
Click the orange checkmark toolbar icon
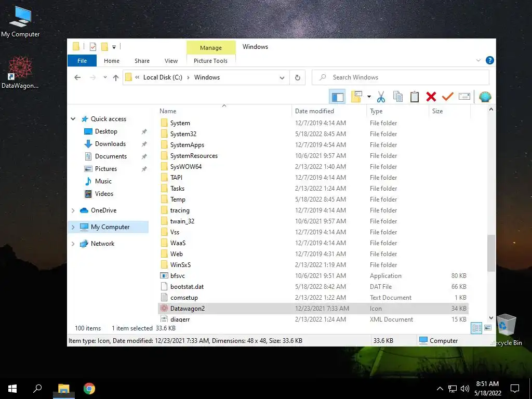[x=447, y=97]
